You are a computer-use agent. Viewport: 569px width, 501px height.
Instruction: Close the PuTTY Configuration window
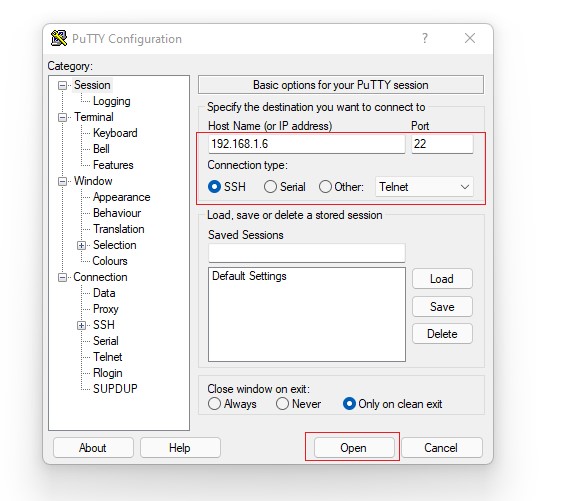coord(470,38)
